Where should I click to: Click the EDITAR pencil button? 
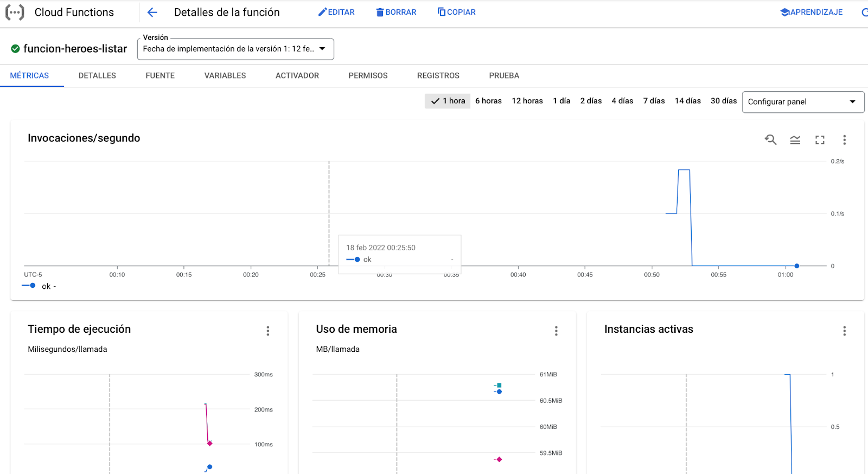tap(336, 12)
